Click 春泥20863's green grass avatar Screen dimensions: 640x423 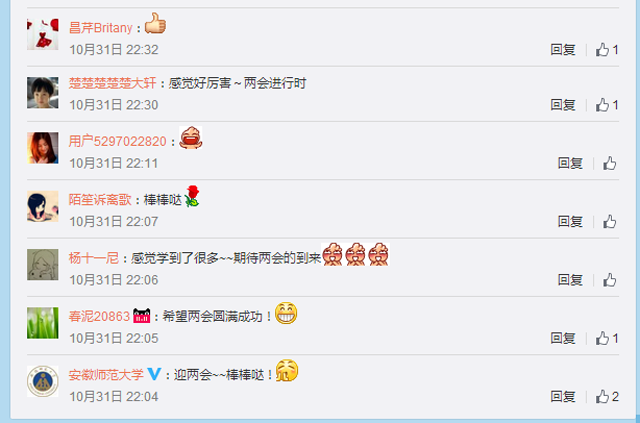coord(43,323)
